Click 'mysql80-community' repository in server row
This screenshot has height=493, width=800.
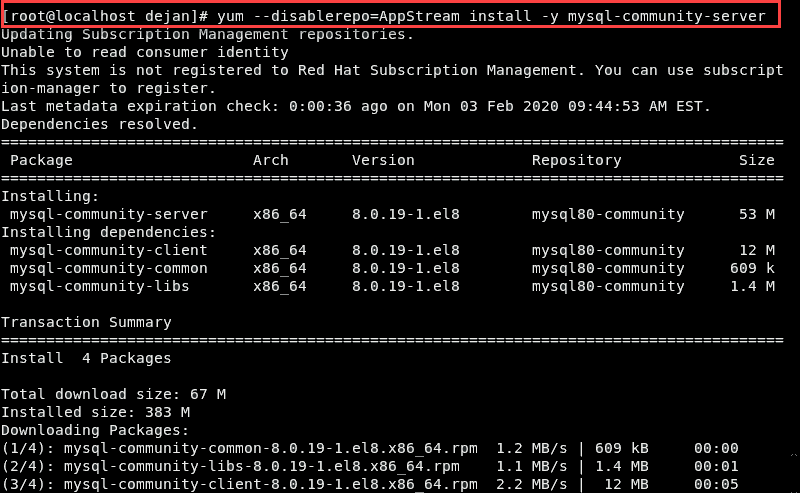click(x=608, y=214)
